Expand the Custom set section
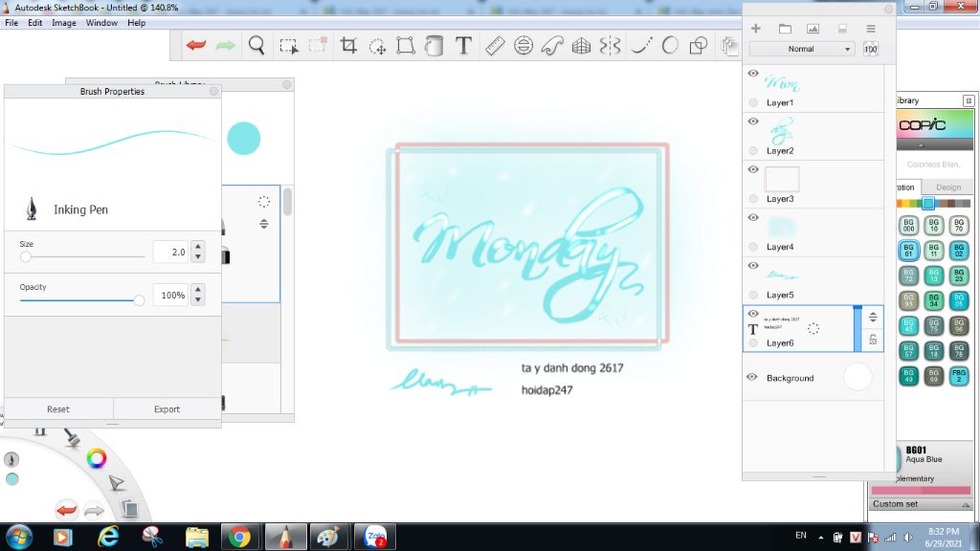Screen dimensions: 980x551 click(x=965, y=504)
